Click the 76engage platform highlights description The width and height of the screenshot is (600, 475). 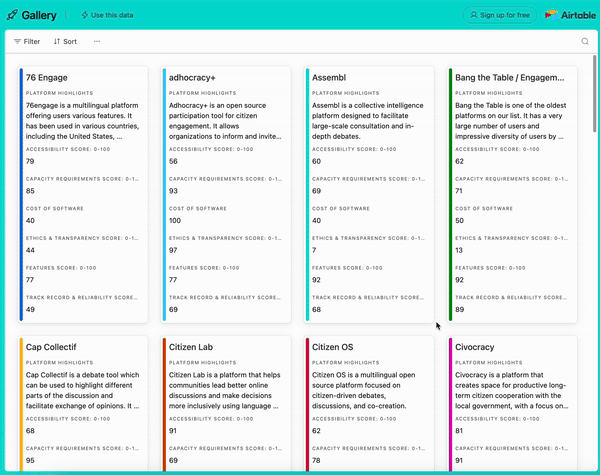click(83, 121)
